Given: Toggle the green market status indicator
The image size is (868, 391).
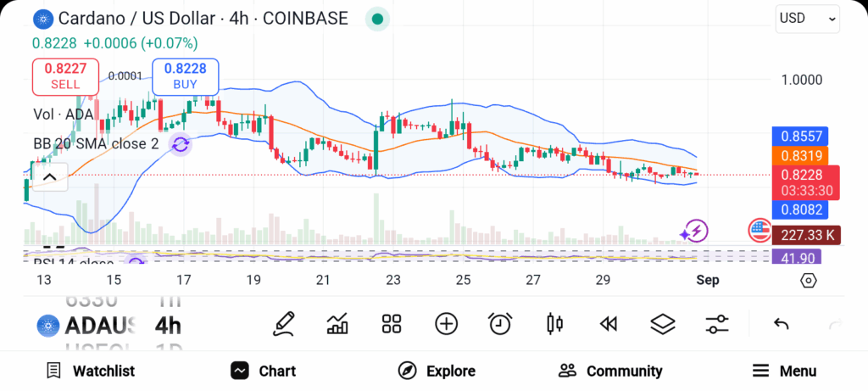Looking at the screenshot, I should tap(377, 19).
